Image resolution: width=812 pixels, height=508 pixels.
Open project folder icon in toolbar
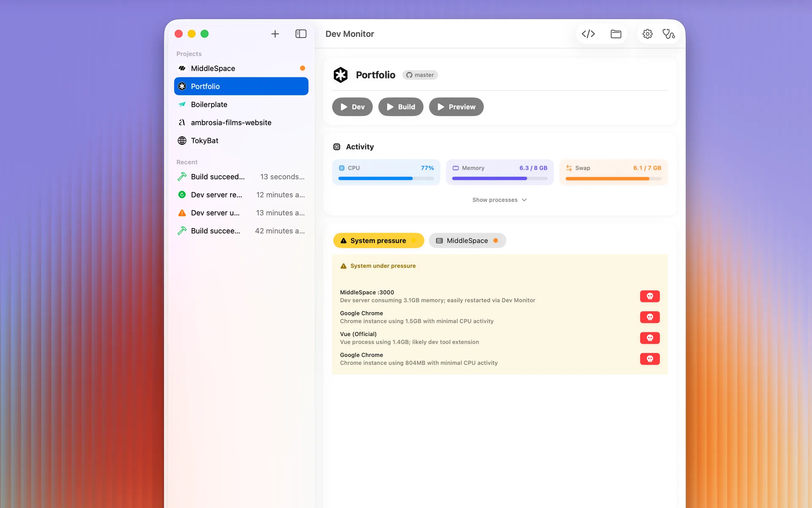616,34
